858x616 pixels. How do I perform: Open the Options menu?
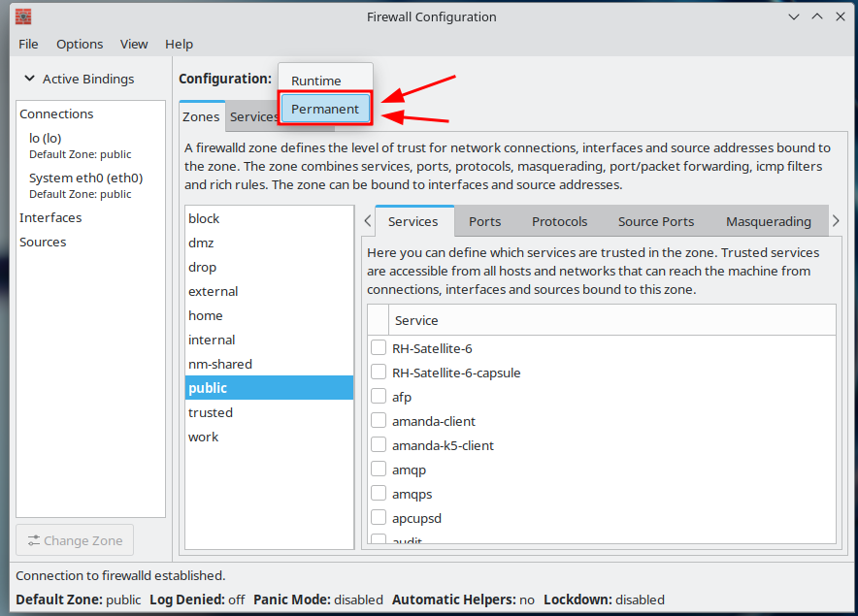click(80, 44)
